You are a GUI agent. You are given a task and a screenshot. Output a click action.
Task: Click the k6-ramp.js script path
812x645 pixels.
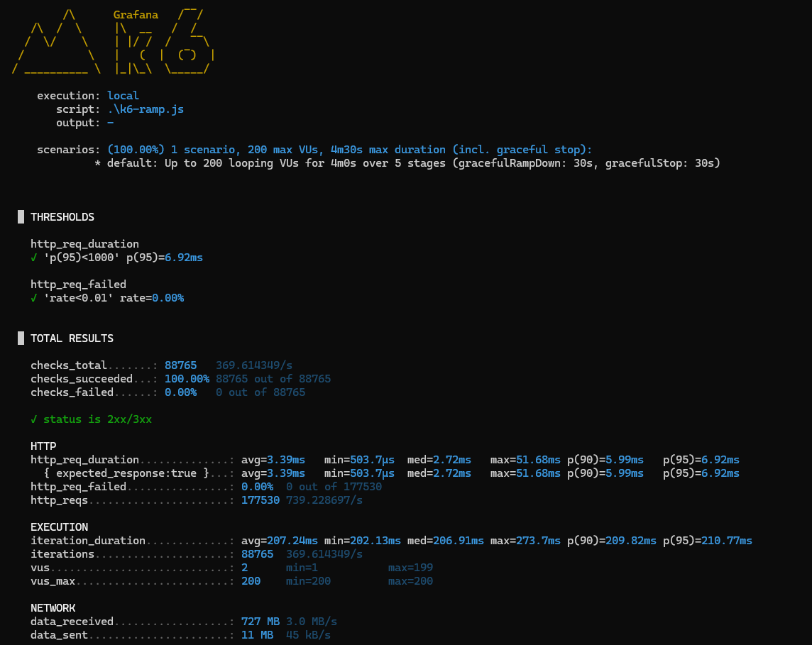pos(146,109)
